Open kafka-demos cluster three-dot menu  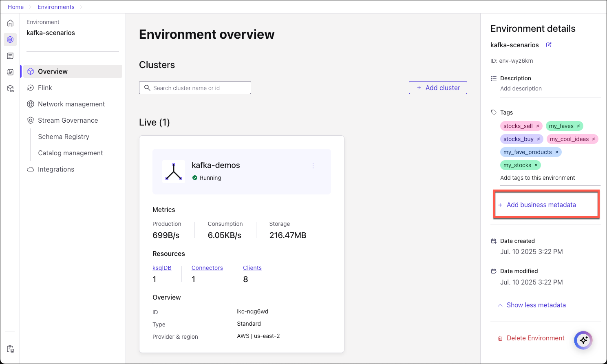coord(313,166)
